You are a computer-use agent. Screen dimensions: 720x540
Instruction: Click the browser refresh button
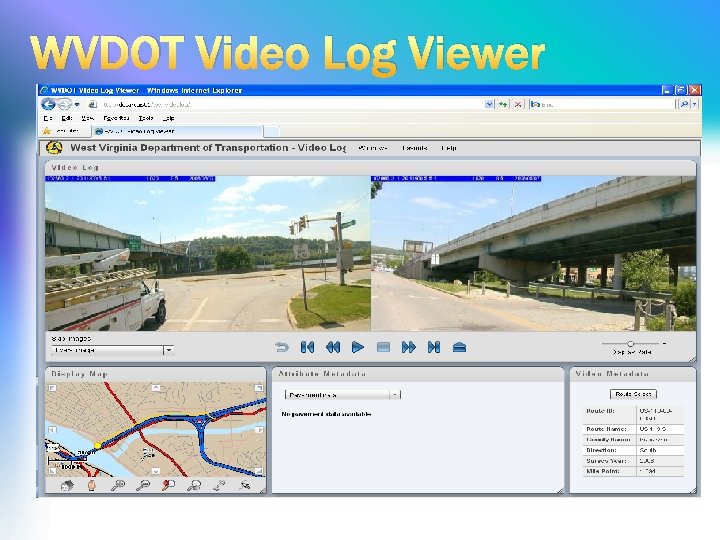tap(503, 104)
